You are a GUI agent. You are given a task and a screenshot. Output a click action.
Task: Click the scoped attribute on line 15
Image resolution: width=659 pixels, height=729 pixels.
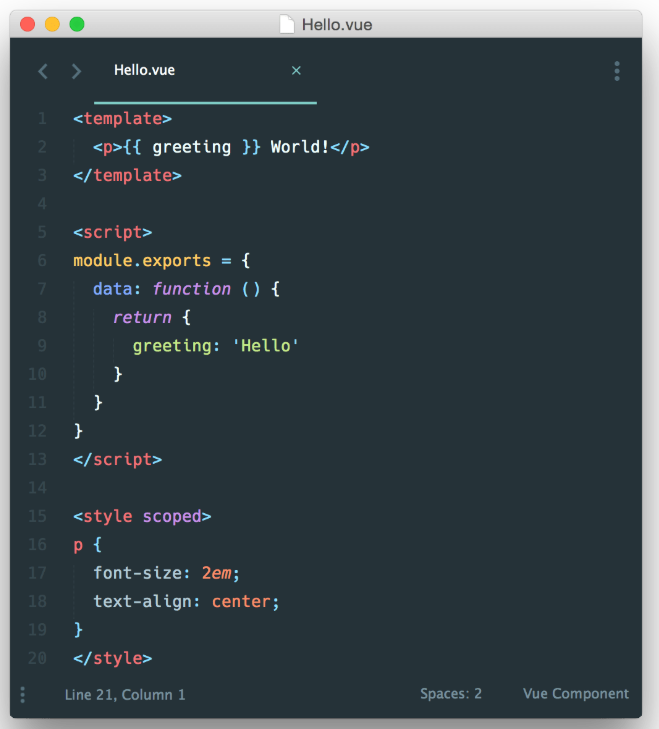(172, 516)
